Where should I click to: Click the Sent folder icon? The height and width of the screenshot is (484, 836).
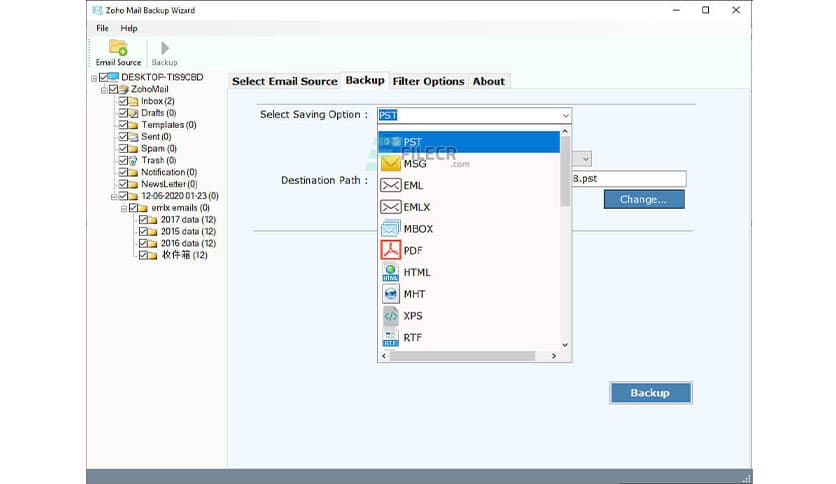click(133, 137)
